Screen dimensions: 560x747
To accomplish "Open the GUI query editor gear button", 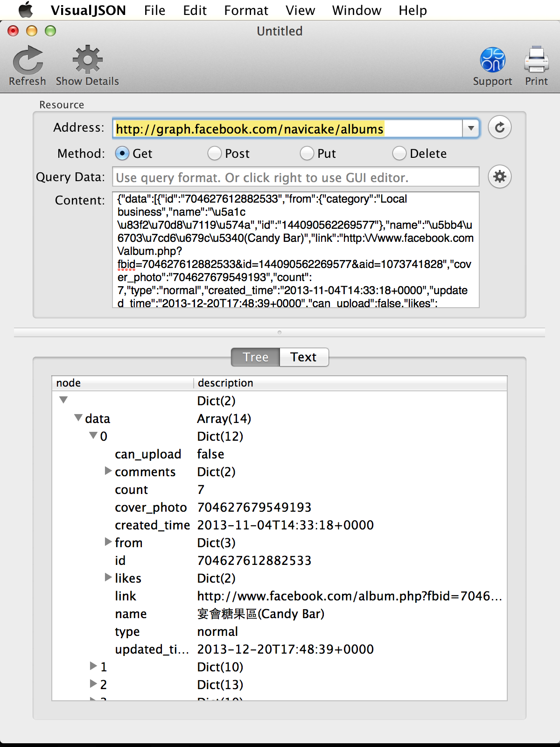I will pos(500,176).
